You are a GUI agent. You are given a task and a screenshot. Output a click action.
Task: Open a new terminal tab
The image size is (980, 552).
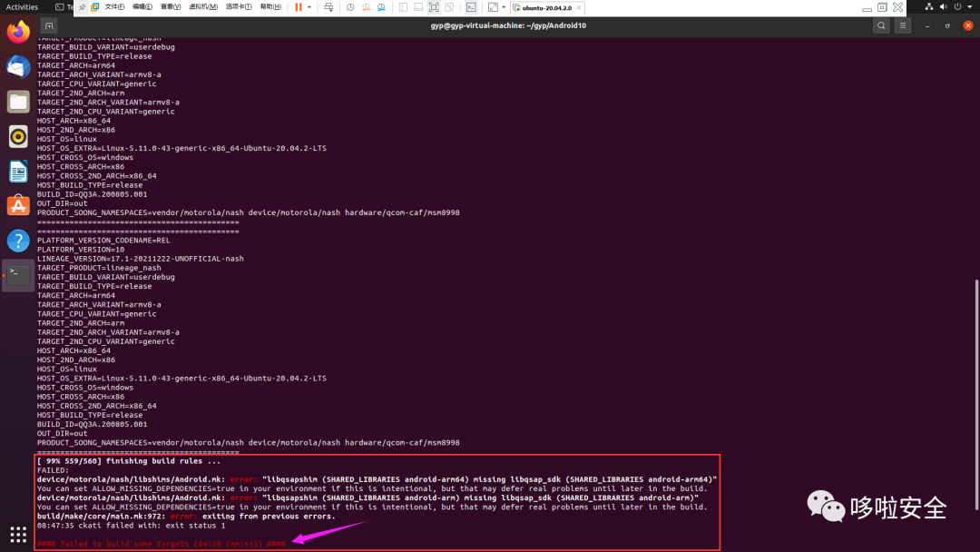[x=49, y=25]
